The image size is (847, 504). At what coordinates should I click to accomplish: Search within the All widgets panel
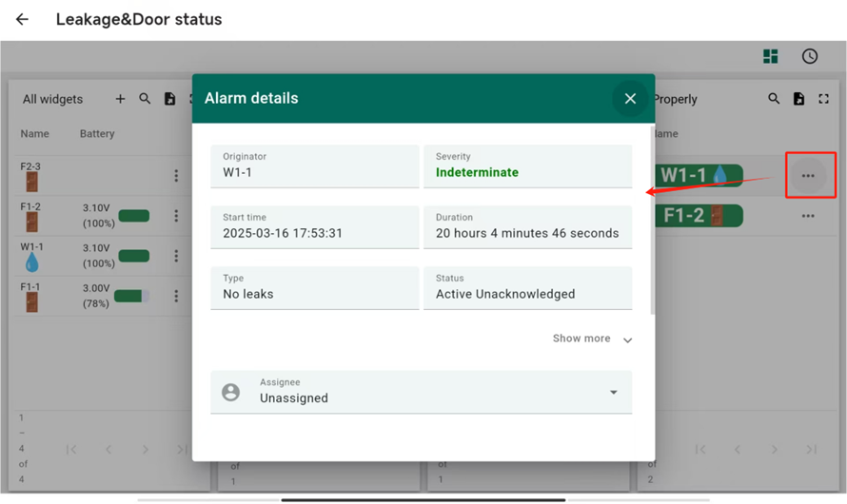click(145, 99)
